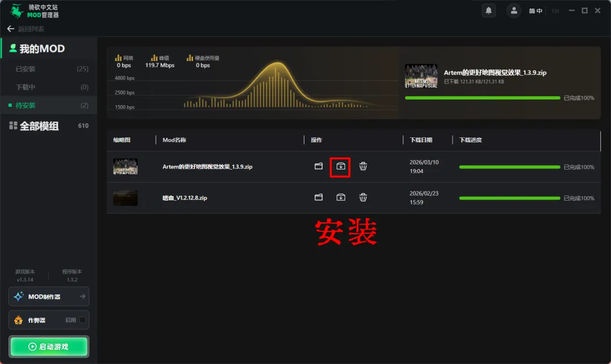Open the MOD制作器 arrow

click(82, 296)
